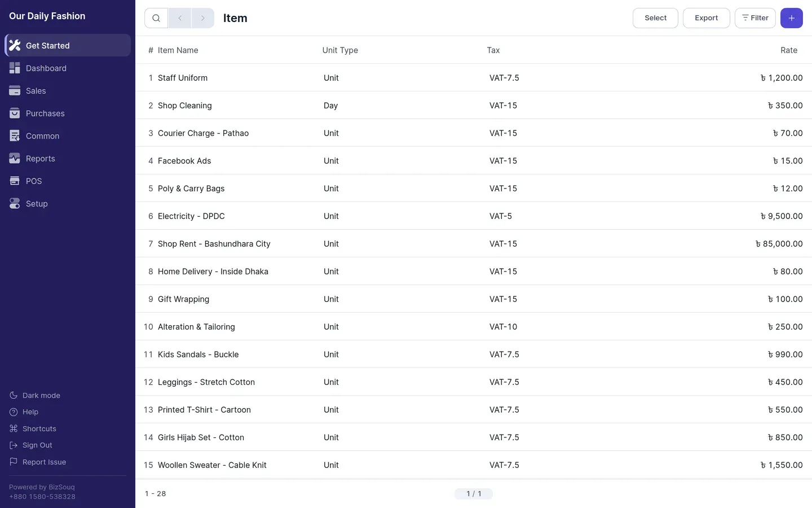Expand the Setup sidebar section
This screenshot has width=812, height=508.
coord(68,203)
